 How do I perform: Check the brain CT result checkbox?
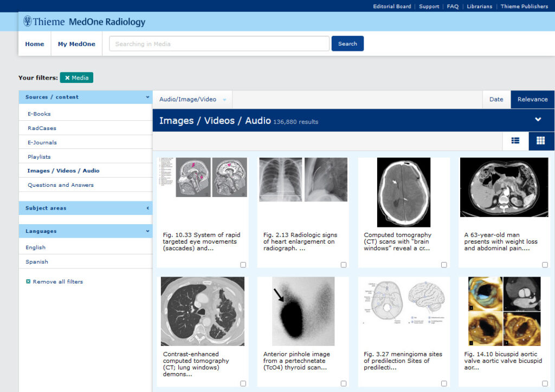444,265
